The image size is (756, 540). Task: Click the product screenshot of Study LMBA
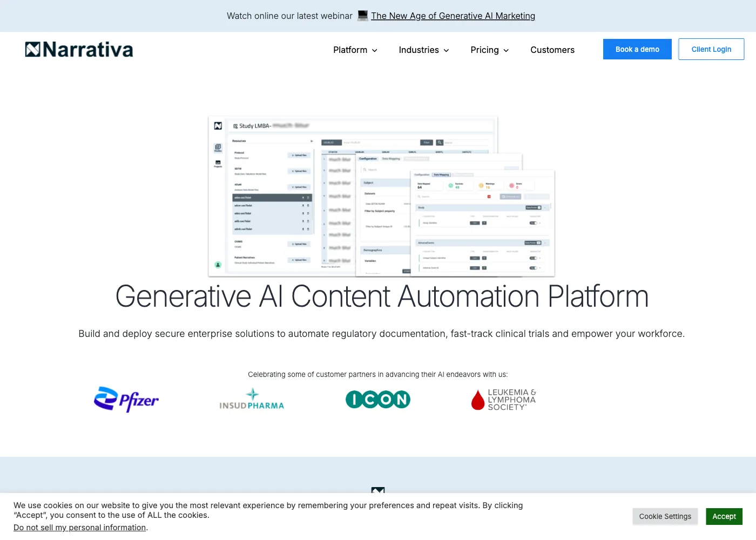pyautogui.click(x=381, y=197)
